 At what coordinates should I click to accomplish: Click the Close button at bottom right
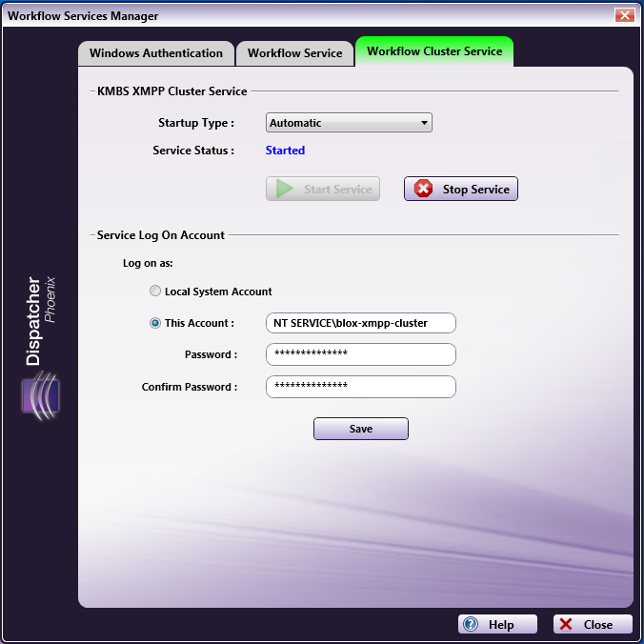(x=593, y=625)
